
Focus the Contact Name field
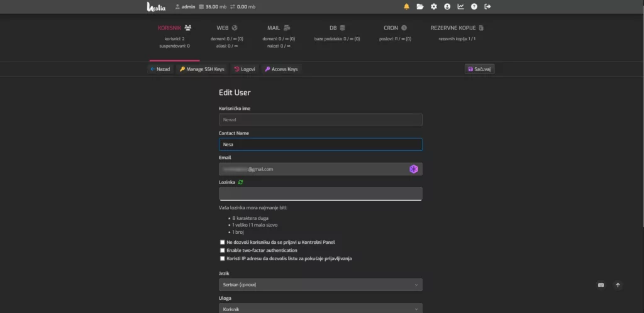320,145
